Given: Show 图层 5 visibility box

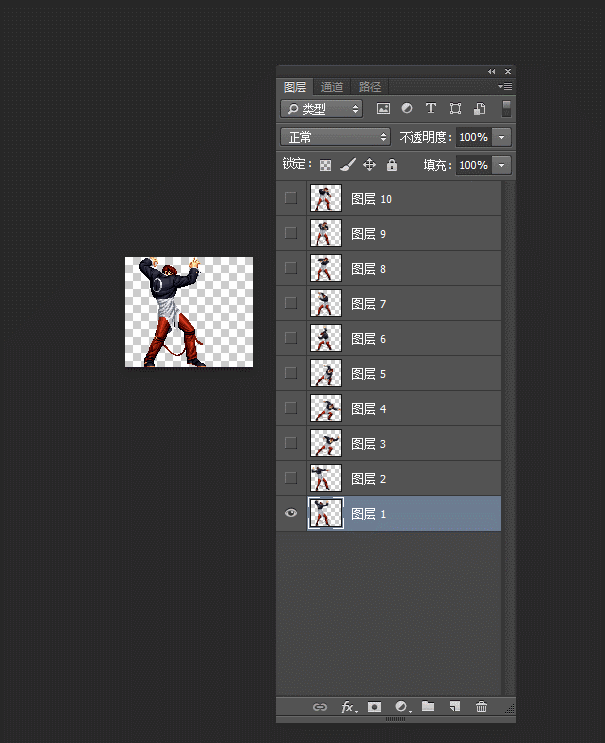Looking at the screenshot, I should click(x=291, y=373).
